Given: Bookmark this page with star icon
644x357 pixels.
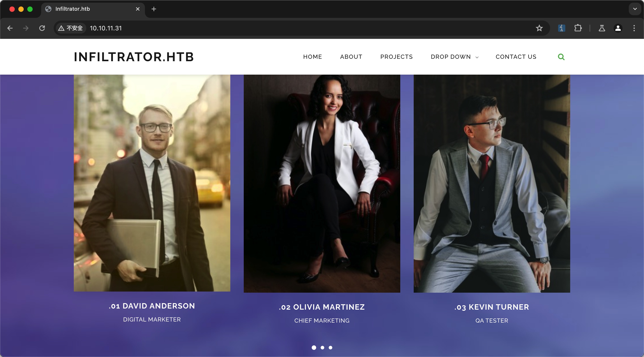Looking at the screenshot, I should click(539, 28).
